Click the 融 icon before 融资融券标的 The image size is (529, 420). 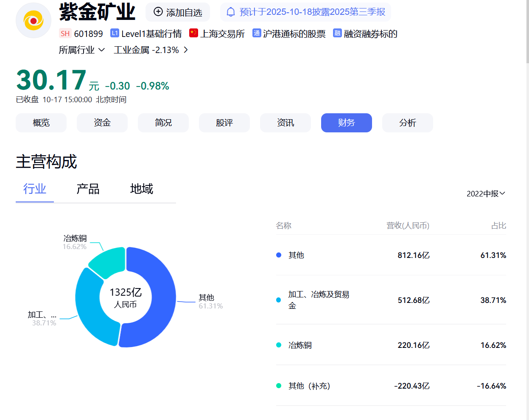point(337,33)
